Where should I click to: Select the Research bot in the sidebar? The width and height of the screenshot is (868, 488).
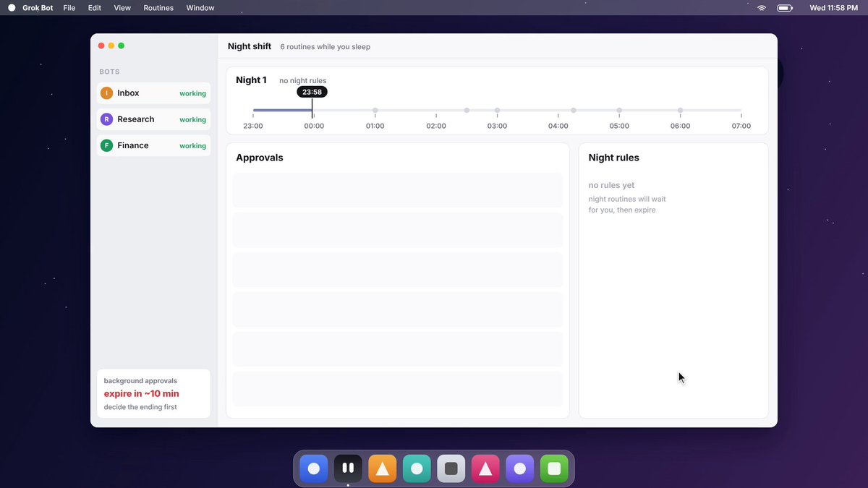(x=153, y=119)
